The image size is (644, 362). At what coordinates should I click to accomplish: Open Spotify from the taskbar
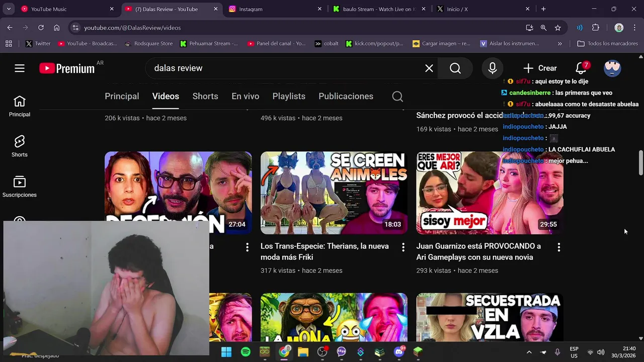point(246,352)
